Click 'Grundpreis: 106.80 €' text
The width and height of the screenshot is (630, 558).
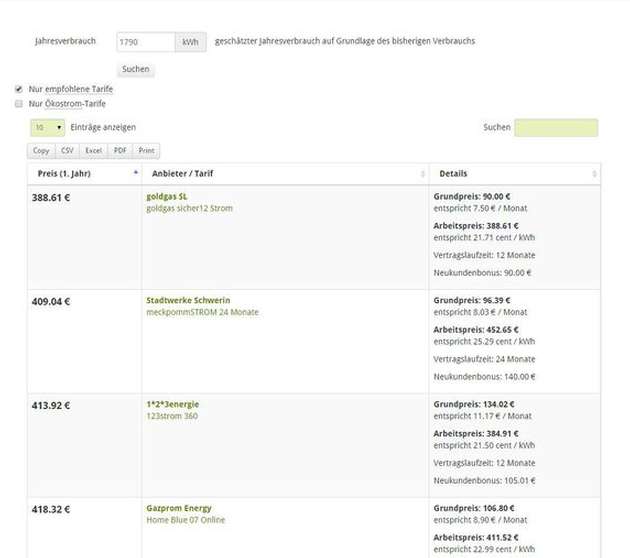(474, 508)
